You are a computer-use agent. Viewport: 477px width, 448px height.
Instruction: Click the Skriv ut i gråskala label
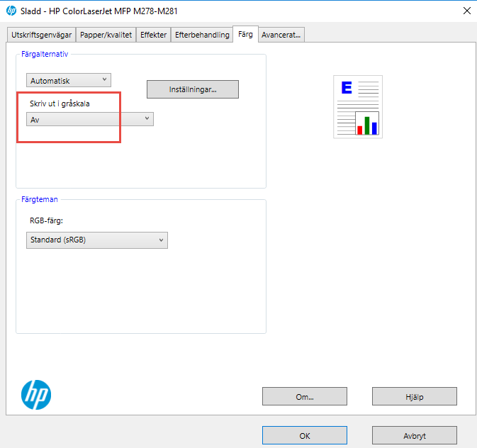[60, 103]
